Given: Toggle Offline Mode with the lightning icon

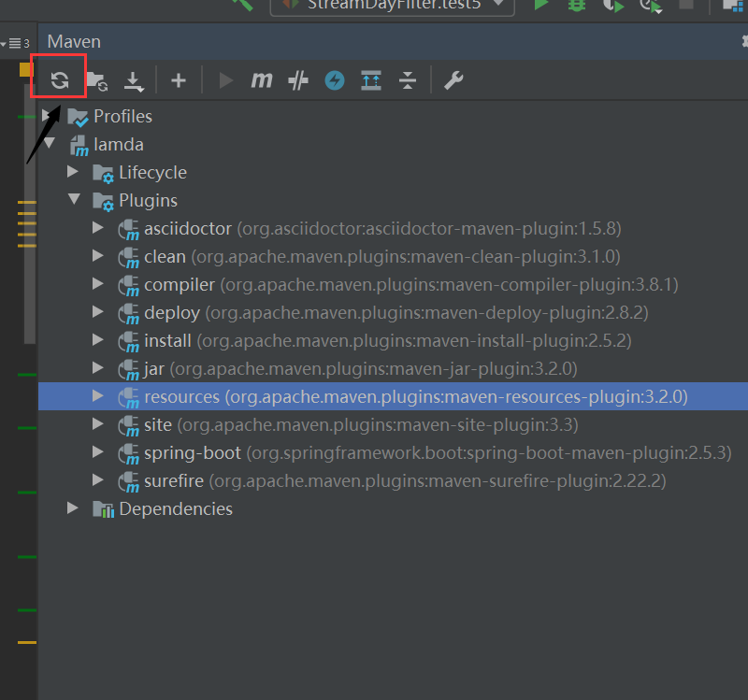Looking at the screenshot, I should click(334, 80).
